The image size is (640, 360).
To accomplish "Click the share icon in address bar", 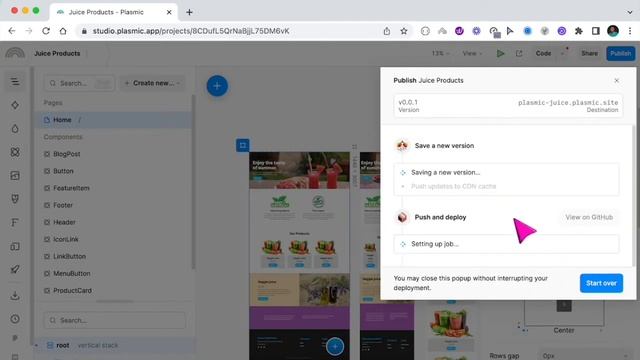I will click(x=387, y=31).
